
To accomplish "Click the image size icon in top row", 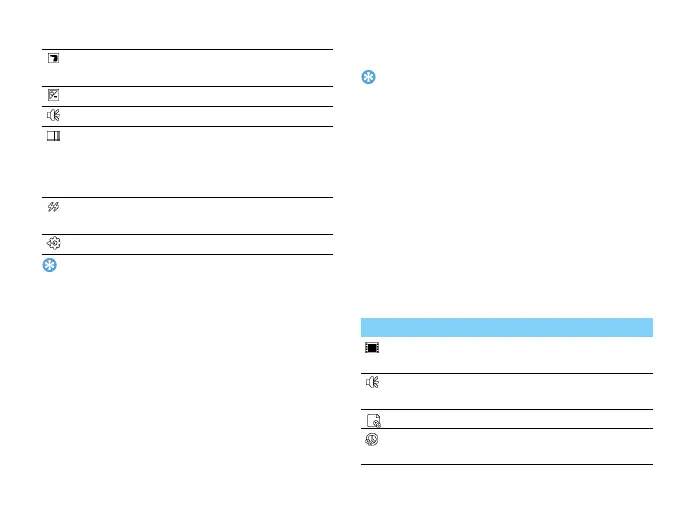I will (53, 58).
